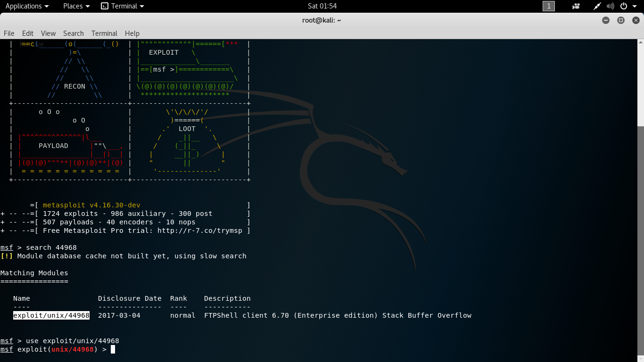Open the File menu
644x362 pixels.
(x=9, y=33)
